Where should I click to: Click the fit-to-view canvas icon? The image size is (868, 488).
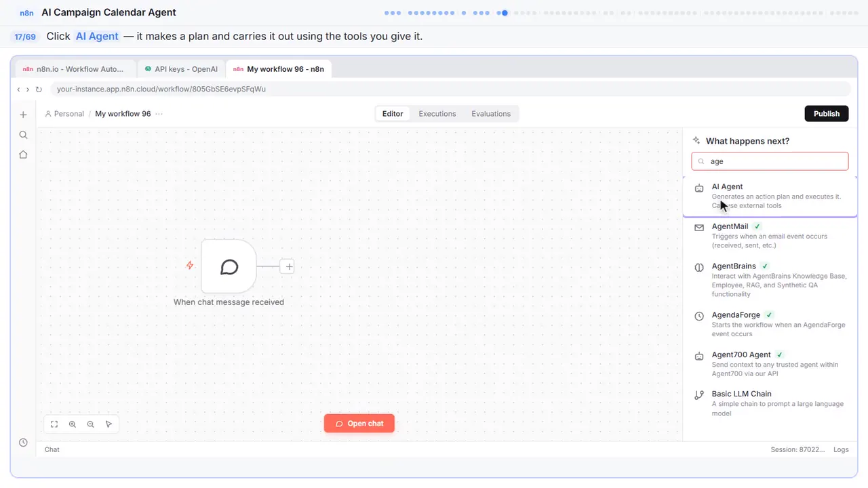click(x=54, y=424)
